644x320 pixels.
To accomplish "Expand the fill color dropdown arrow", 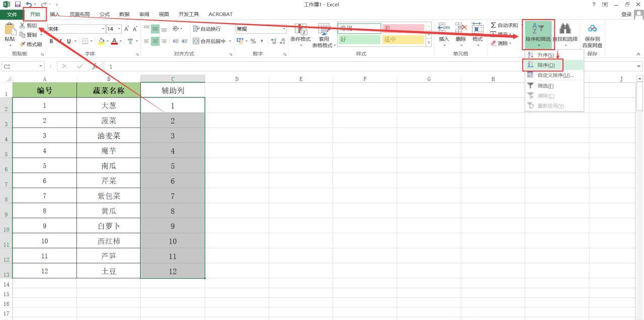I will click(x=107, y=41).
